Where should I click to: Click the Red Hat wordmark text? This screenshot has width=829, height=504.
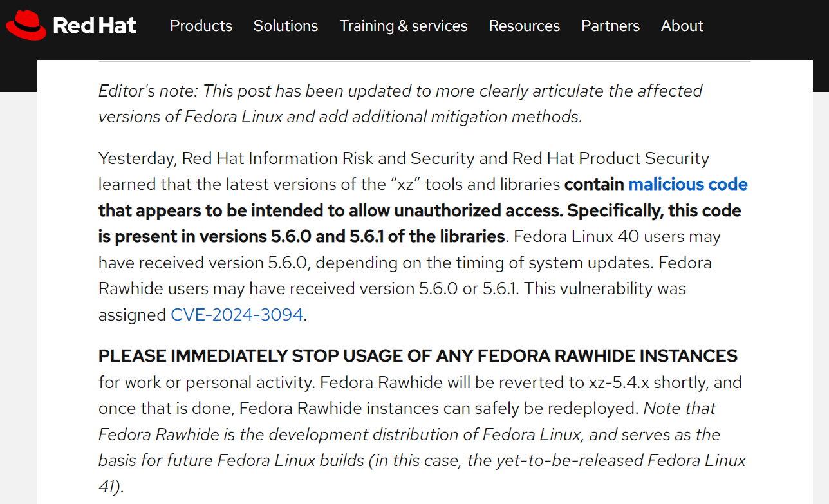click(x=95, y=26)
